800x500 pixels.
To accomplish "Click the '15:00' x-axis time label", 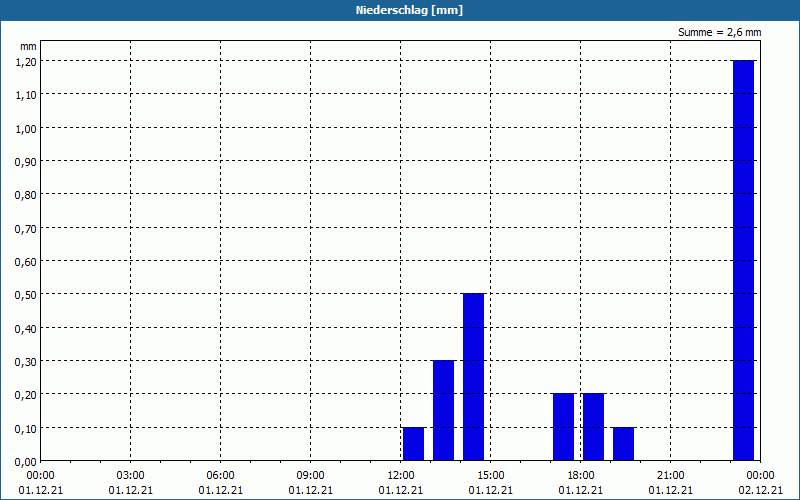I will click(x=491, y=476).
